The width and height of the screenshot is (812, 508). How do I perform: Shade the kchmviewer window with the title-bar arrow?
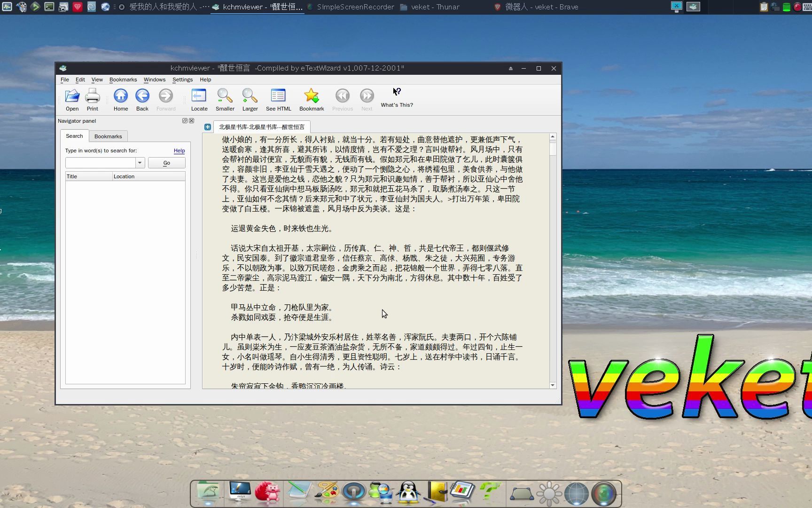tap(510, 69)
